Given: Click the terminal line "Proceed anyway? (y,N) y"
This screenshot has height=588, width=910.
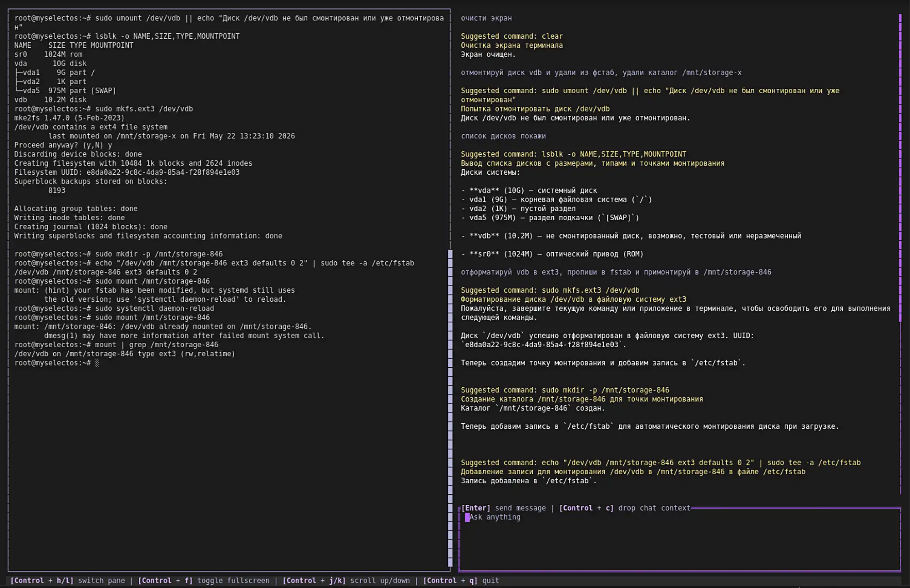Looking at the screenshot, I should (x=63, y=145).
